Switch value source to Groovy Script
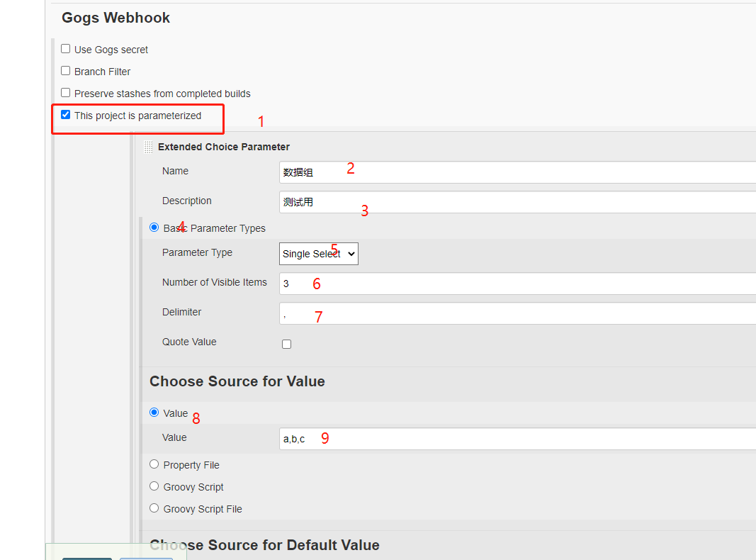The height and width of the screenshot is (560, 756). coord(154,486)
